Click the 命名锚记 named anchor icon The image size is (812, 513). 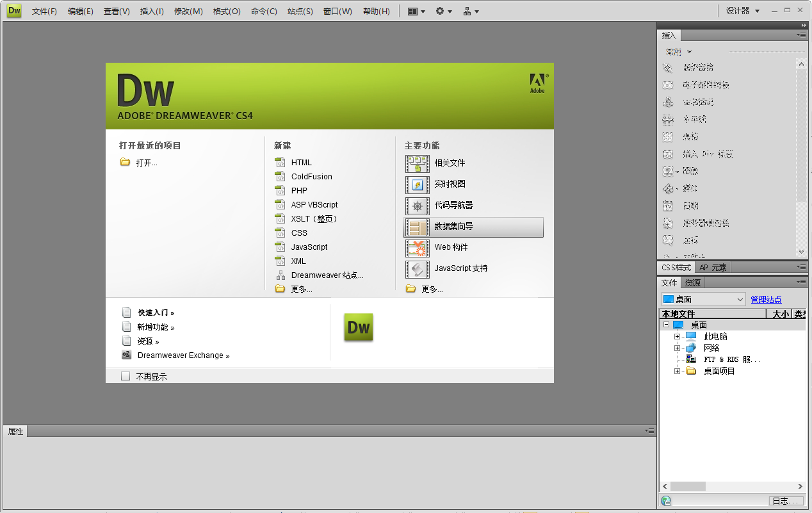(668, 102)
